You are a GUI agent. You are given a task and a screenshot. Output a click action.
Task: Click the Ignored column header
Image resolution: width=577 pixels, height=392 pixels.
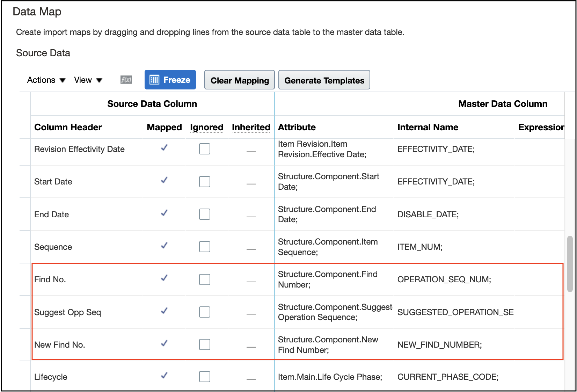tap(206, 127)
